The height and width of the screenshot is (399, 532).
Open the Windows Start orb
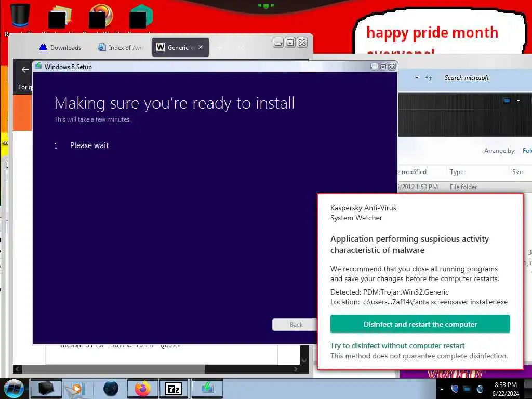pos(14,389)
